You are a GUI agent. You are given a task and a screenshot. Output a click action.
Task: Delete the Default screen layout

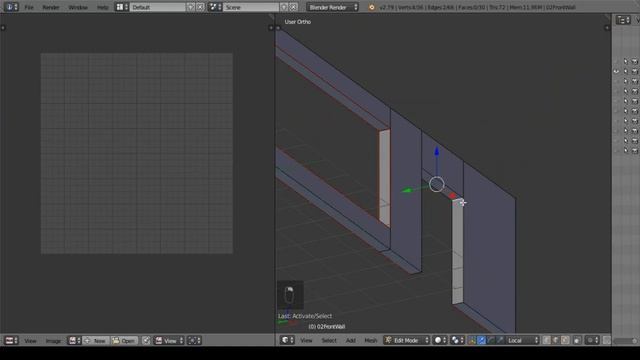[x=200, y=7]
